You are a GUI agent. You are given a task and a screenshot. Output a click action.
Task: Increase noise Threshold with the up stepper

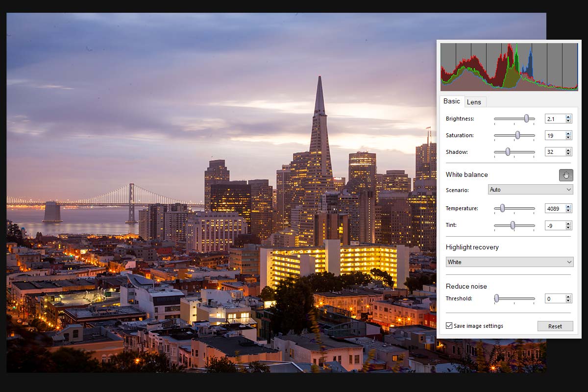[568, 296]
